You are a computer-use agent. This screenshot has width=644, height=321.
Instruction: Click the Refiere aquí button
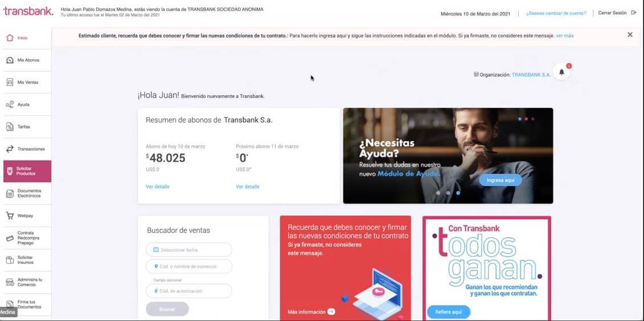click(449, 312)
